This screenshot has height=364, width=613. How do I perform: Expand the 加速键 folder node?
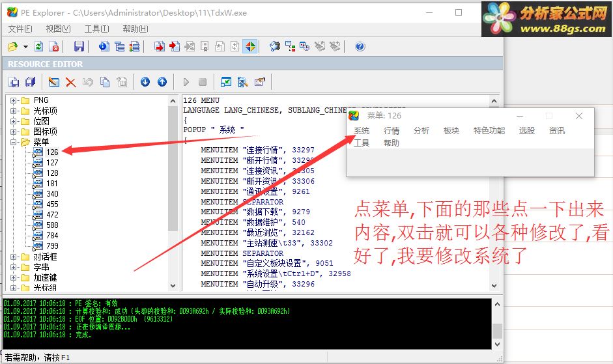pyautogui.click(x=13, y=278)
